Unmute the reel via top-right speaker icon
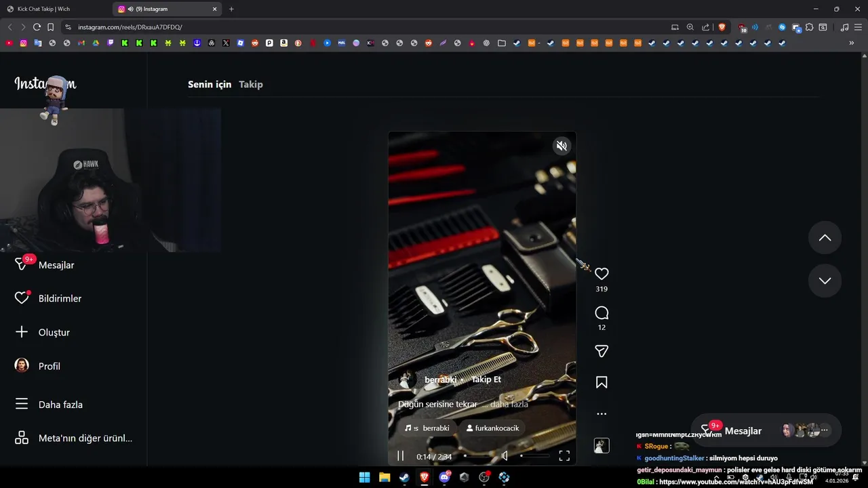The height and width of the screenshot is (488, 868). point(561,146)
